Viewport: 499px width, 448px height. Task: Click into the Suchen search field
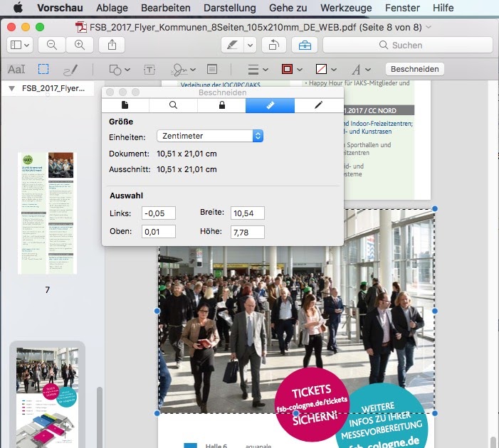(x=408, y=45)
